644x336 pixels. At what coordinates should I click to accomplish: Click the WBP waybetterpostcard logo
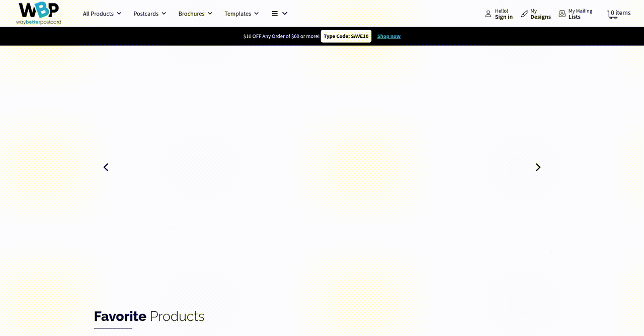39,13
